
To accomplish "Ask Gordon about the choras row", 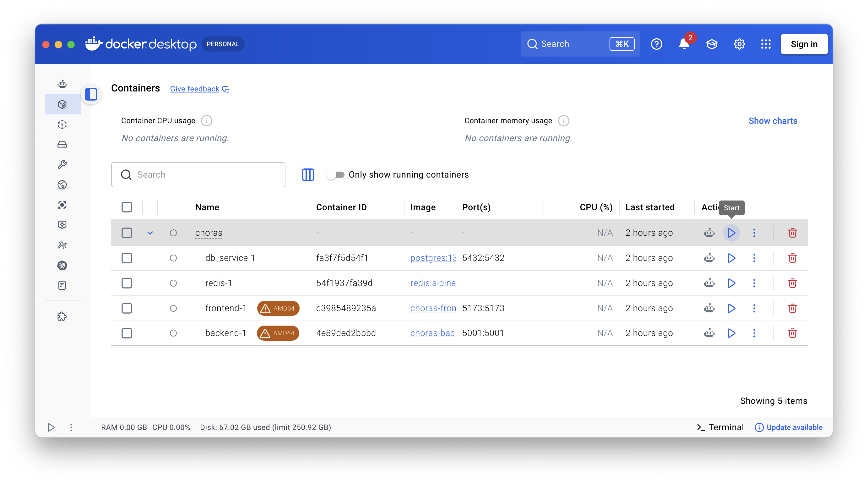I will 709,233.
